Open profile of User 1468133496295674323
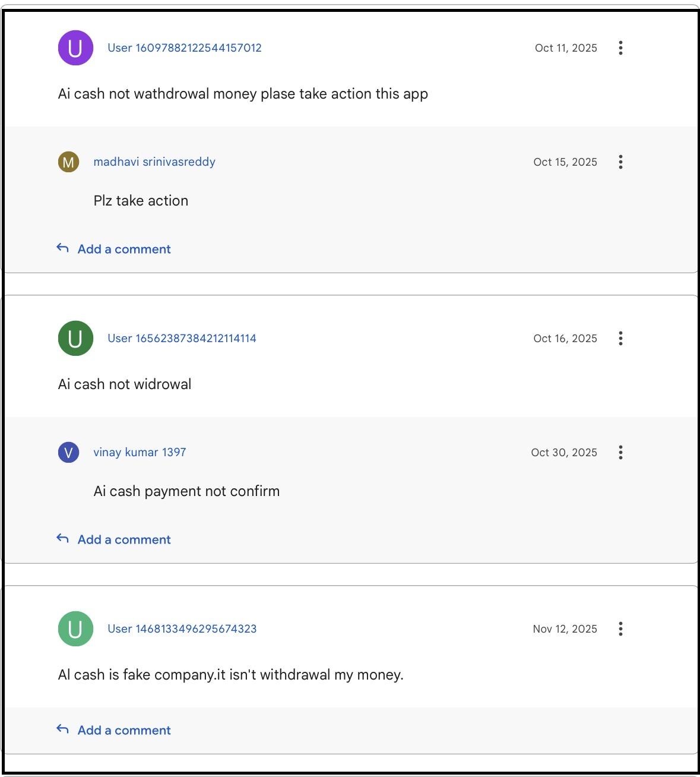 coord(182,629)
